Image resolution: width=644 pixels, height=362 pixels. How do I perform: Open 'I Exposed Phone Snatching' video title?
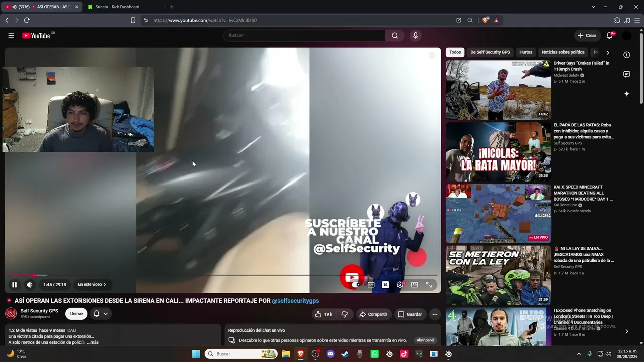coord(584,316)
